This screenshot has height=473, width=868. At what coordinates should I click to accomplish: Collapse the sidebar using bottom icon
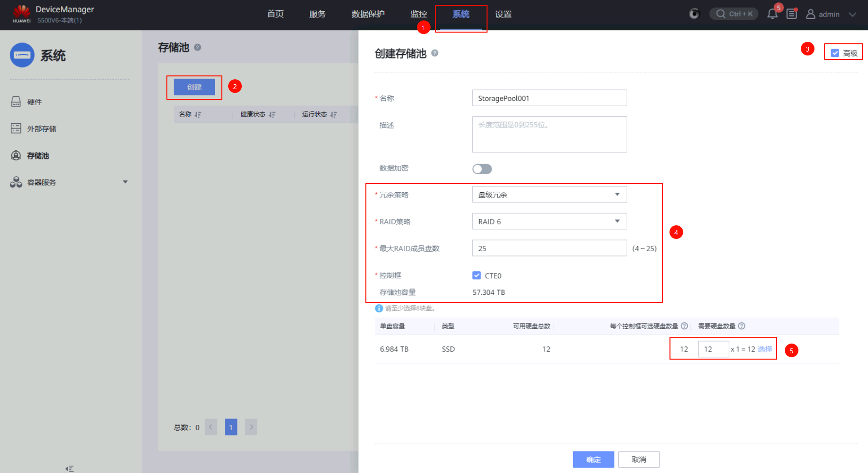(70, 469)
